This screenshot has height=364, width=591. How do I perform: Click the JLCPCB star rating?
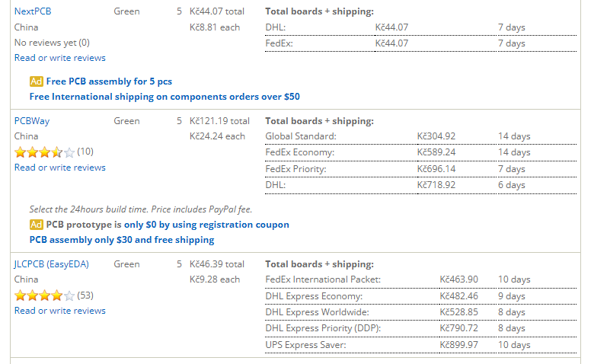[44, 295]
